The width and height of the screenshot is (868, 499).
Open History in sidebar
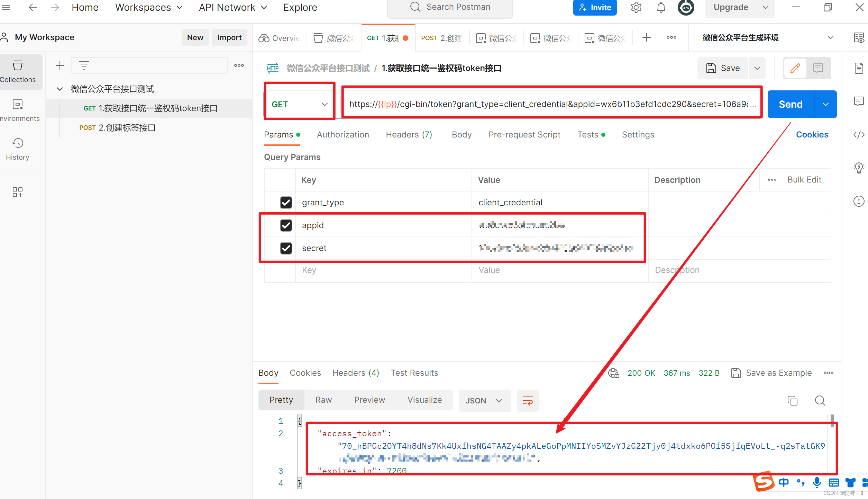coord(18,149)
